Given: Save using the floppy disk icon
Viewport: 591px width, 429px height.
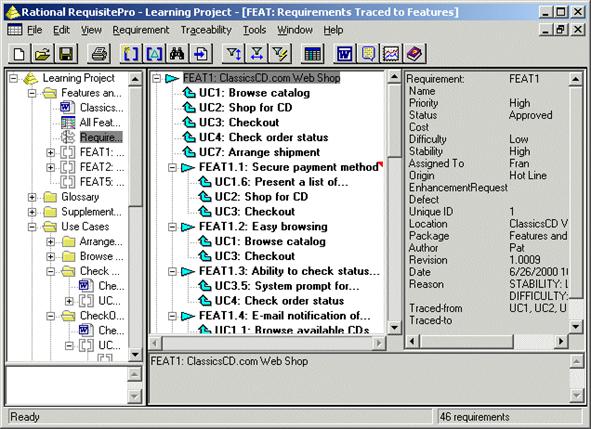Looking at the screenshot, I should 66,54.
